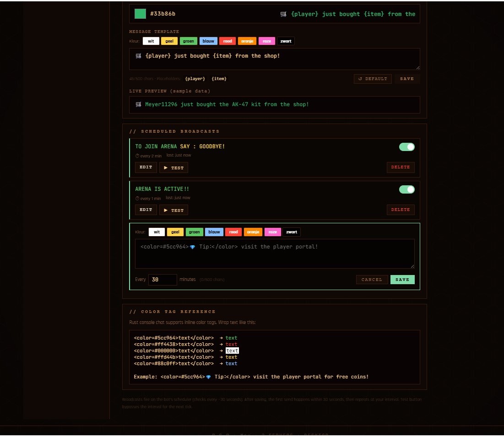This screenshot has width=504, height=437.
Task: Click the cart icon in the top template preview
Action: (283, 14)
